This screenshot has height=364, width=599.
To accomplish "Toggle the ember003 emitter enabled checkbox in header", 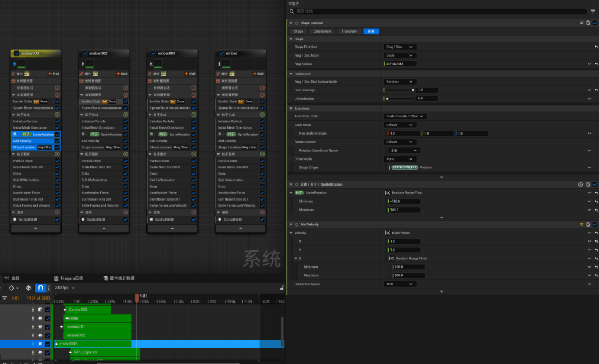I will (17, 53).
